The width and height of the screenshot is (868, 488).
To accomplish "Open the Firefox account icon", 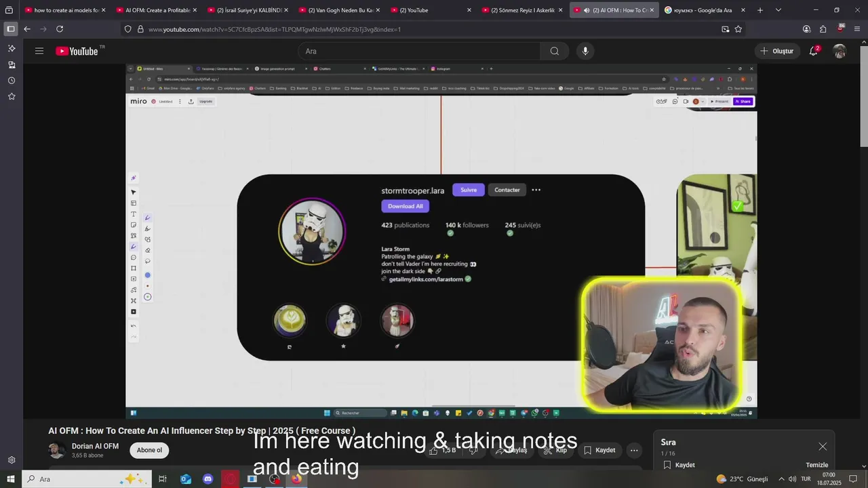I will point(806,29).
